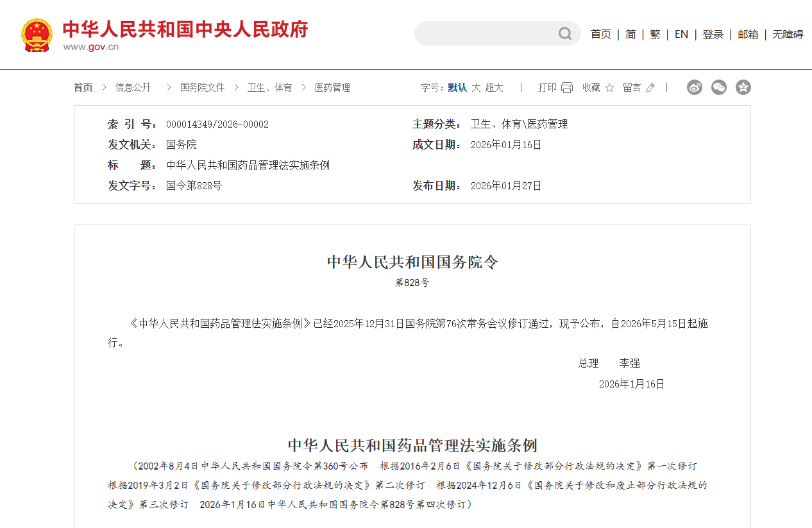Open 无障碍 accessibility mode
Image resolution: width=812 pixels, height=528 pixels.
point(788,35)
